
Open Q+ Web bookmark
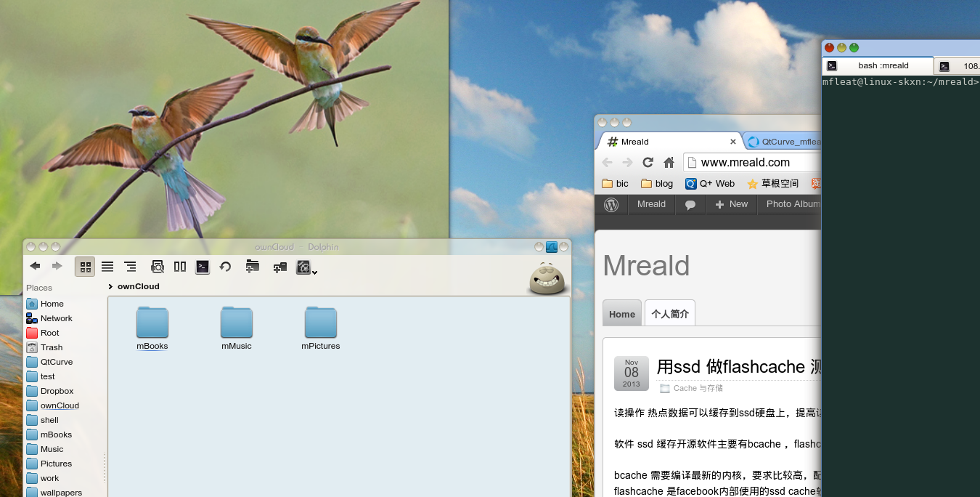[x=710, y=184]
